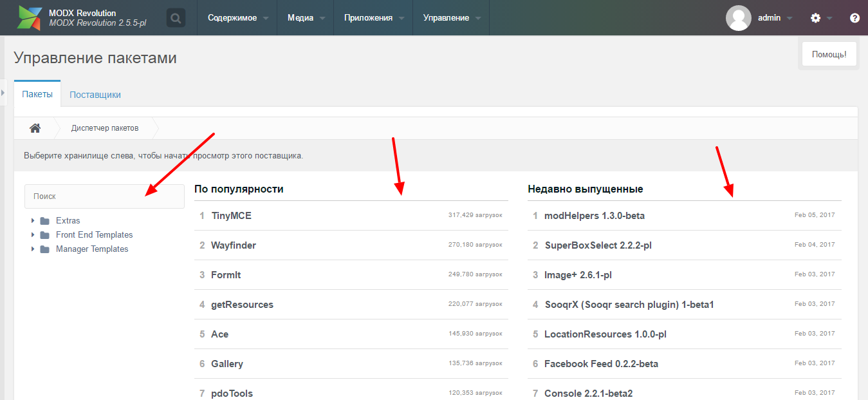
Task: Open the admin user dropdown
Action: [775, 18]
